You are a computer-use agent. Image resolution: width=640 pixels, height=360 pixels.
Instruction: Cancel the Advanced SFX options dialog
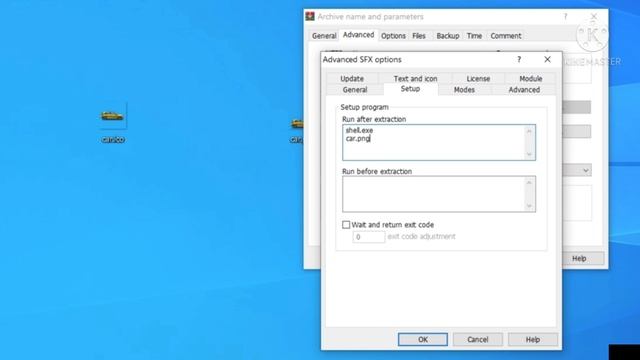point(478,339)
